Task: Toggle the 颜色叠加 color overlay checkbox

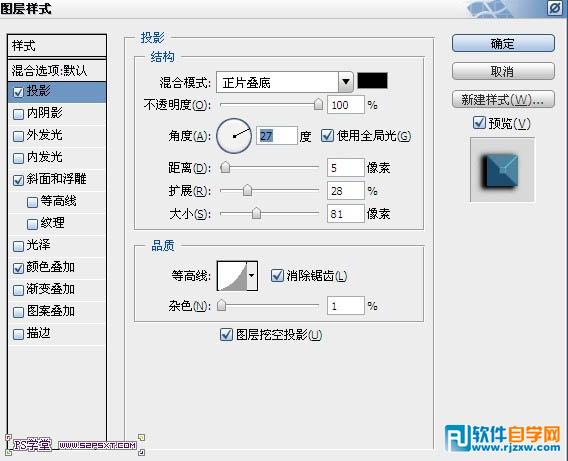Action: (x=18, y=268)
